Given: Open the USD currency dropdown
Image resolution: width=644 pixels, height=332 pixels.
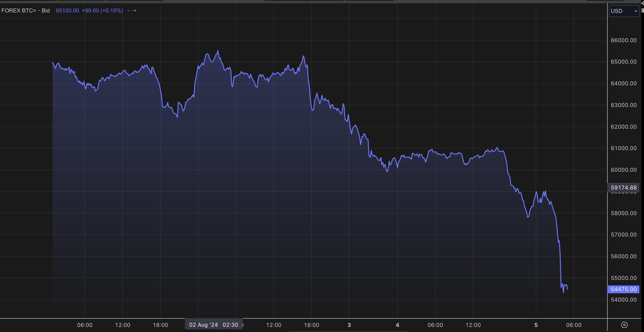Looking at the screenshot, I should pos(624,11).
